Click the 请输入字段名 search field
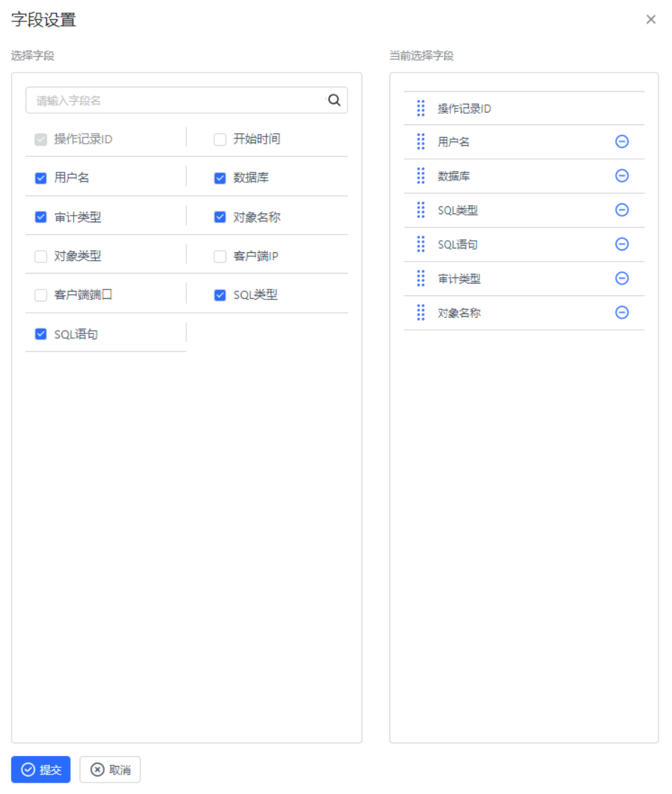 coord(164,100)
